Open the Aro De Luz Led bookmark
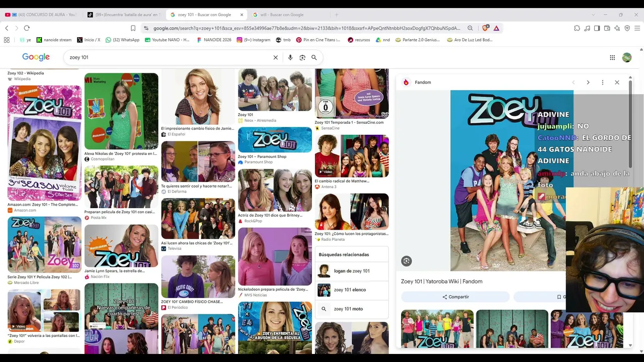This screenshot has height=362, width=644. [x=470, y=40]
